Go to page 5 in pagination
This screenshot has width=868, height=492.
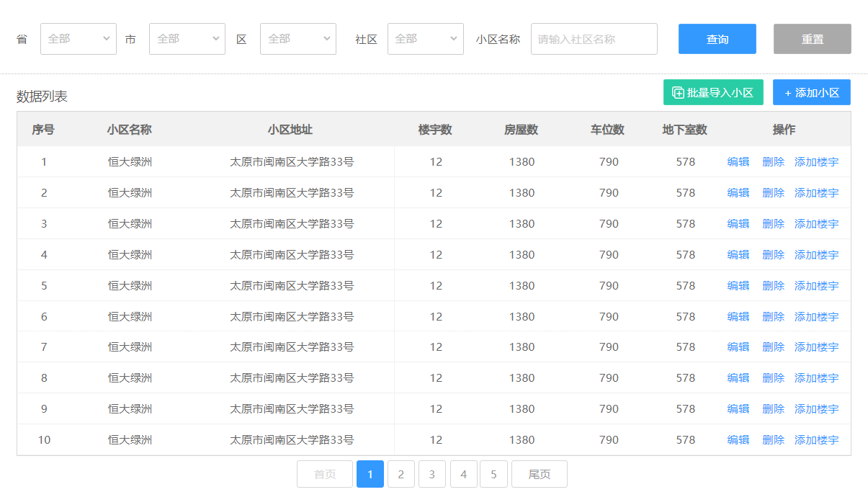click(x=493, y=474)
